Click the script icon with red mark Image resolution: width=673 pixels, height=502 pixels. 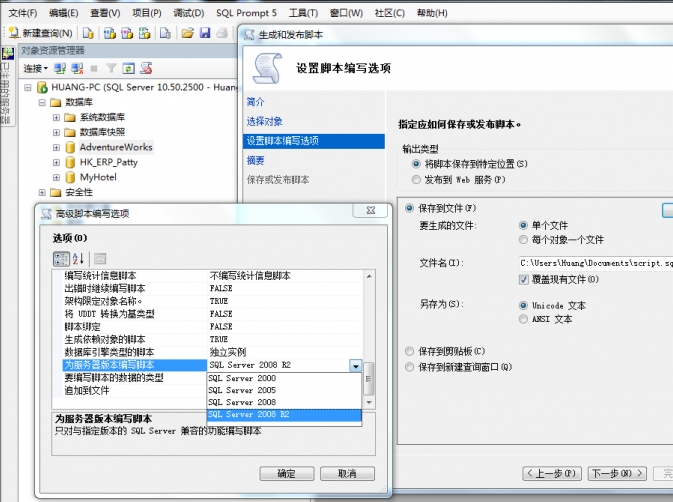pos(146,68)
